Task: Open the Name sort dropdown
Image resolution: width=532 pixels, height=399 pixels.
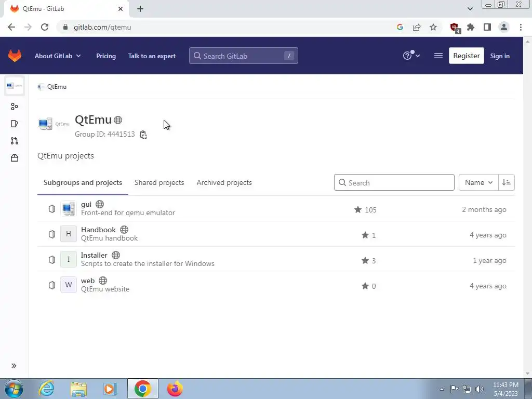Action: tap(478, 182)
